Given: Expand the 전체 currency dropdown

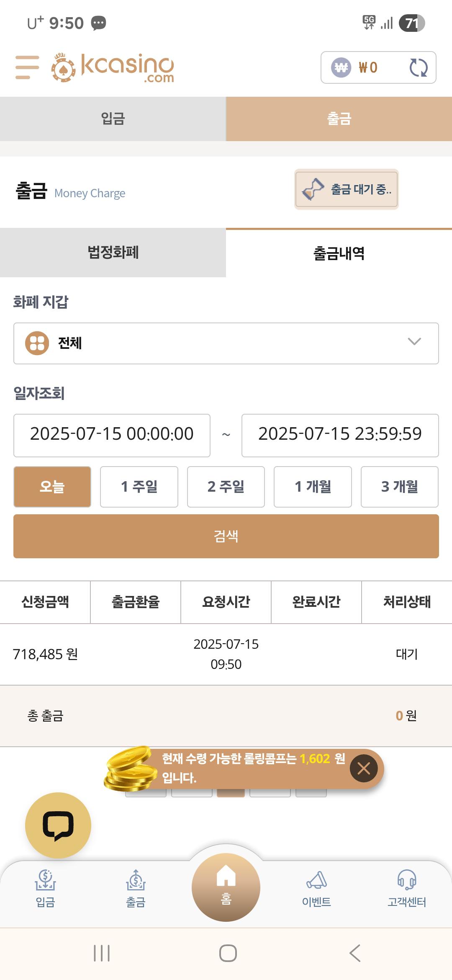Looking at the screenshot, I should pyautogui.click(x=226, y=343).
